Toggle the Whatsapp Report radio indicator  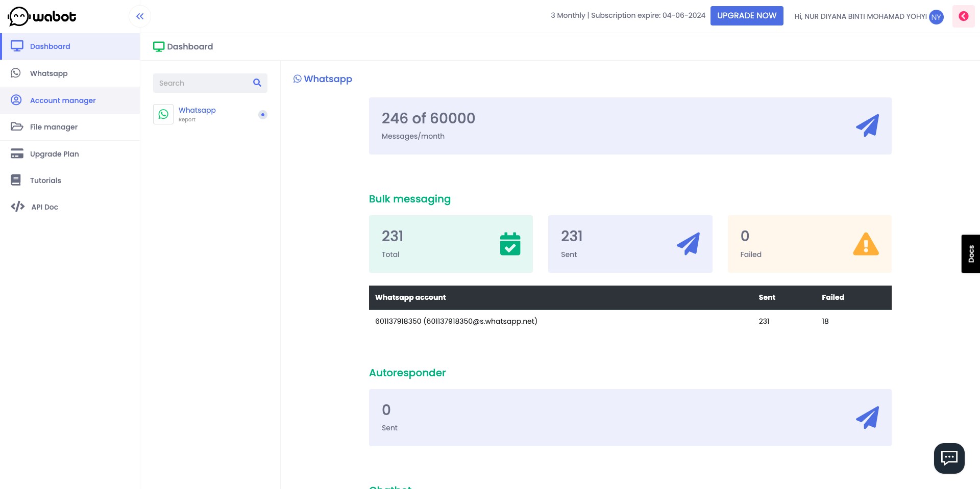pos(263,115)
